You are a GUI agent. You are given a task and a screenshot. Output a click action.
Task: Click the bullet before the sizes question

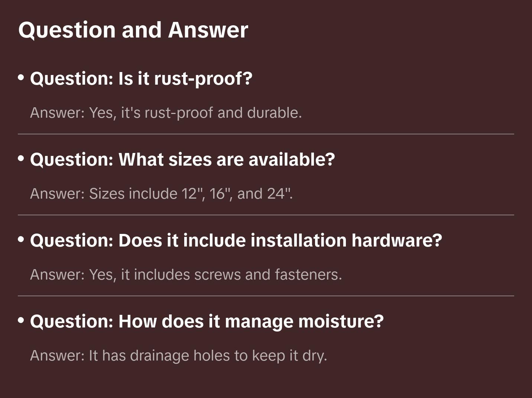point(21,159)
